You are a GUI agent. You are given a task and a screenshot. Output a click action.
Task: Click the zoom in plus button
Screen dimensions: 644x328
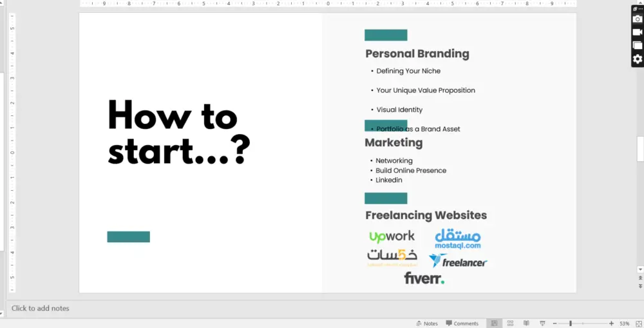point(612,323)
